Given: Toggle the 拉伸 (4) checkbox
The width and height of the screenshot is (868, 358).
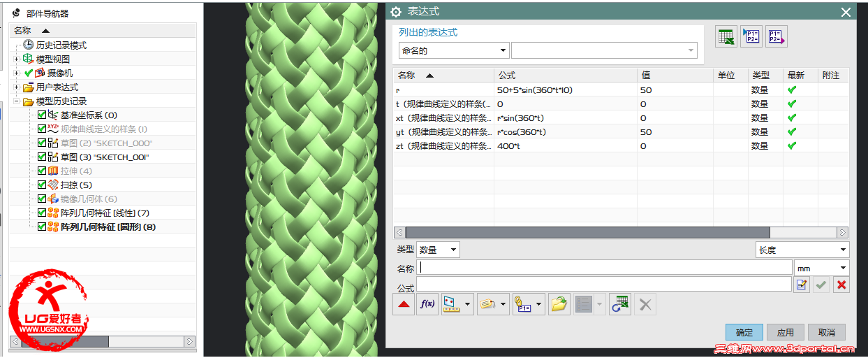Looking at the screenshot, I should coord(42,171).
